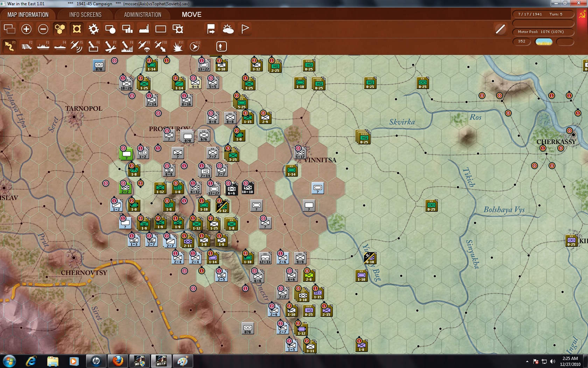This screenshot has width=588, height=368.
Task: Select the 12=13 unit counter
Action: pos(265,258)
